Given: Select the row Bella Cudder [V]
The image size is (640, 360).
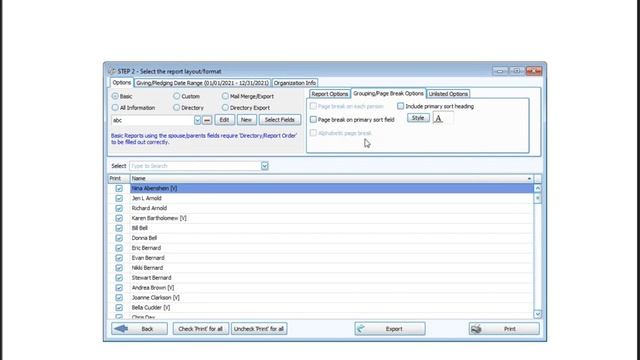Looking at the screenshot, I should [331, 308].
